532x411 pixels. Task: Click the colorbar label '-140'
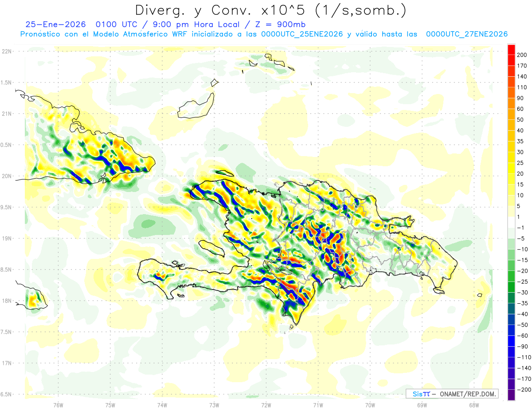(x=524, y=368)
